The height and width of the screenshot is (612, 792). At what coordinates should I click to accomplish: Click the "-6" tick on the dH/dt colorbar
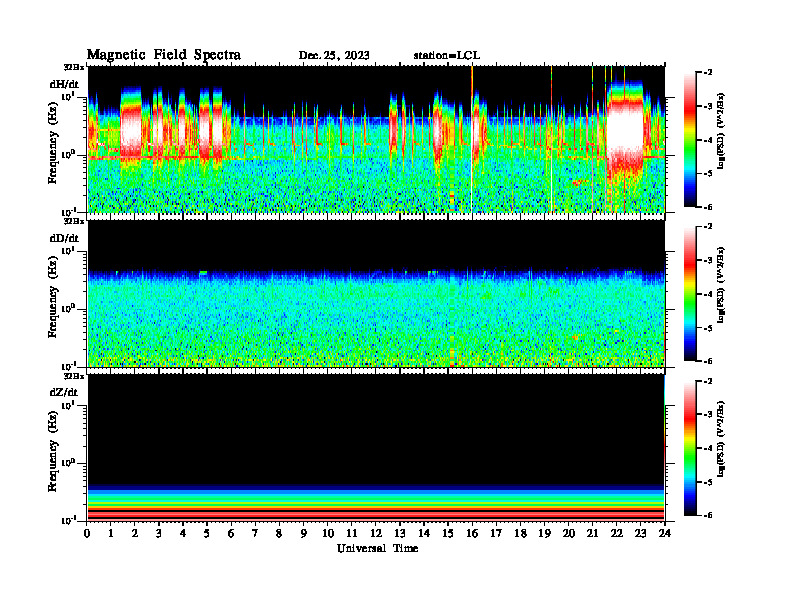(x=707, y=207)
